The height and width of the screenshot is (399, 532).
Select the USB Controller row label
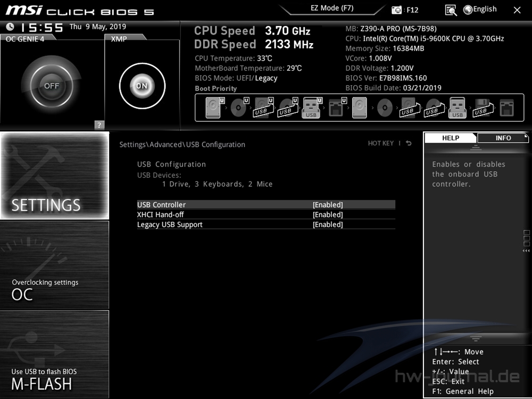pos(162,205)
